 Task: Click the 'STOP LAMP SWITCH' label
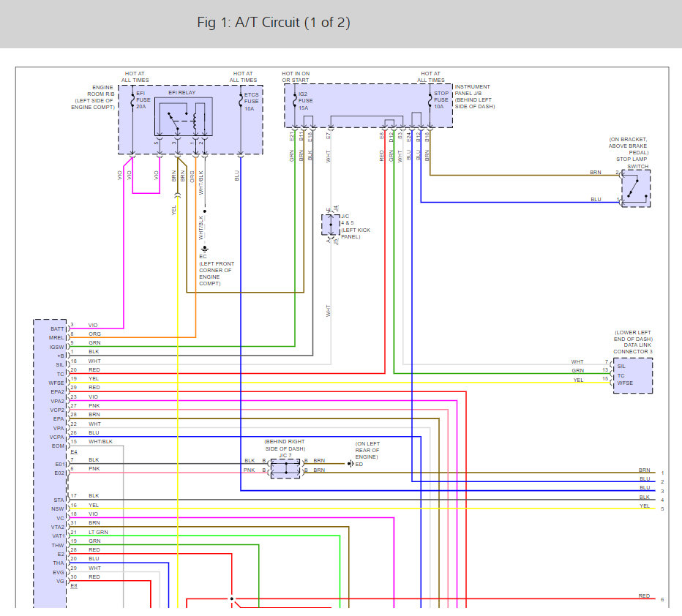click(632, 162)
